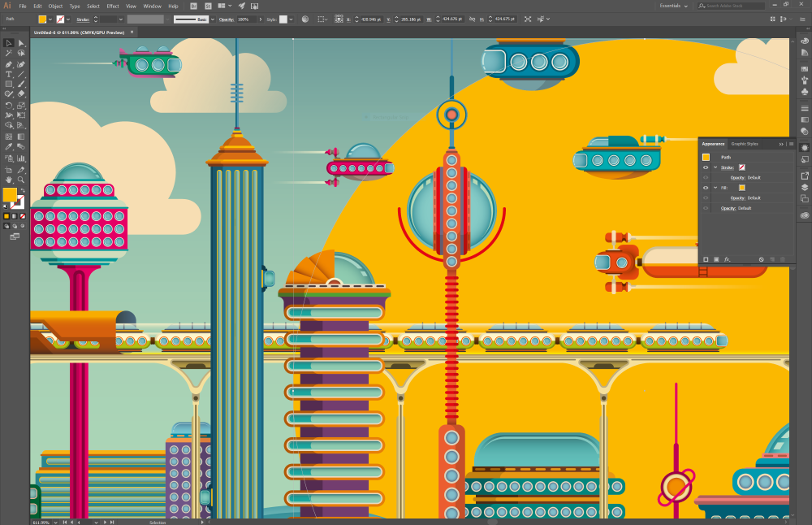Select the Scale tool
This screenshot has width=812, height=525.
pyautogui.click(x=21, y=105)
